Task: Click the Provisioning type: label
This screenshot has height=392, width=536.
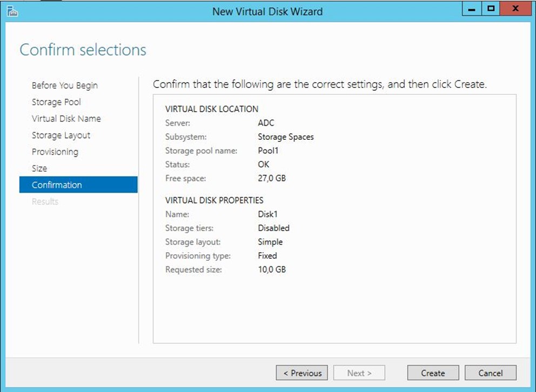Action: [198, 256]
